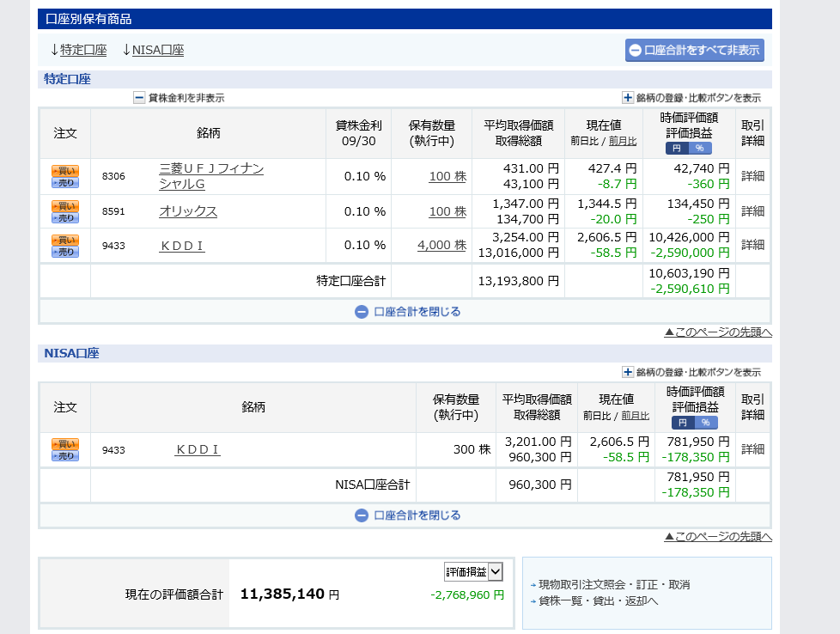Click the sell icon for KDDI in 特定口座
Viewport: 840px width, 634px height.
click(65, 252)
